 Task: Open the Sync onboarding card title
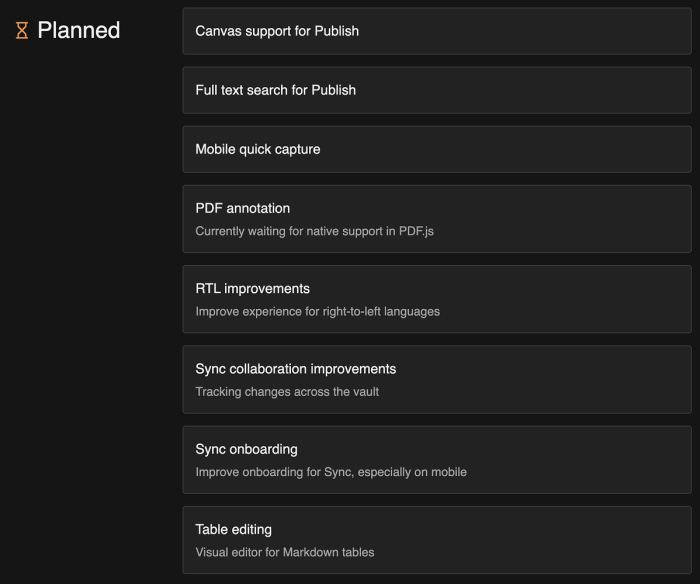coord(246,449)
